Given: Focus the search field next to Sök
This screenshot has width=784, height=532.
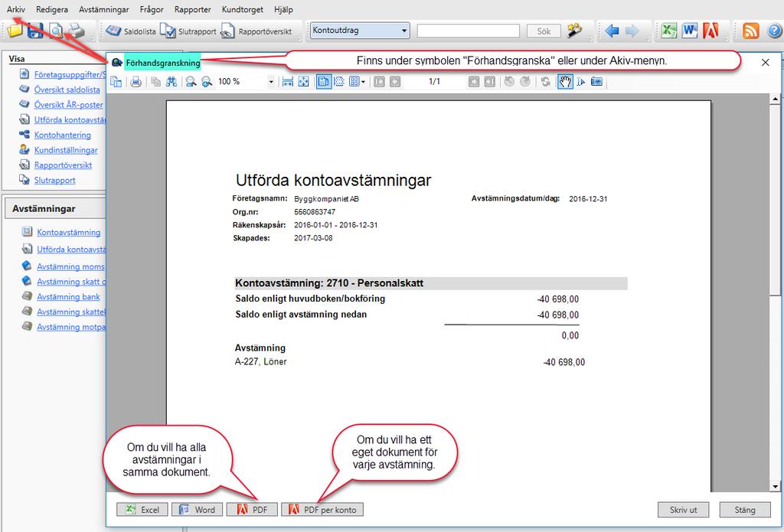Looking at the screenshot, I should [468, 31].
